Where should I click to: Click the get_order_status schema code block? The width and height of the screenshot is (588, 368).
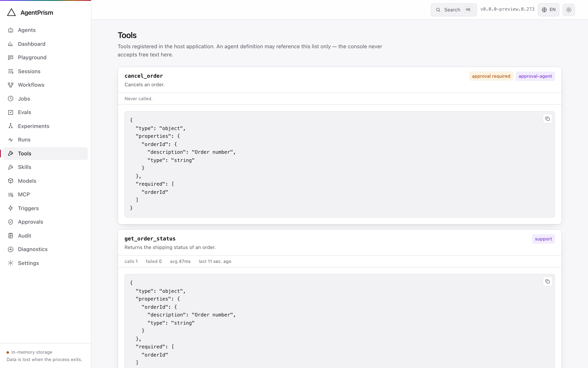(x=340, y=321)
